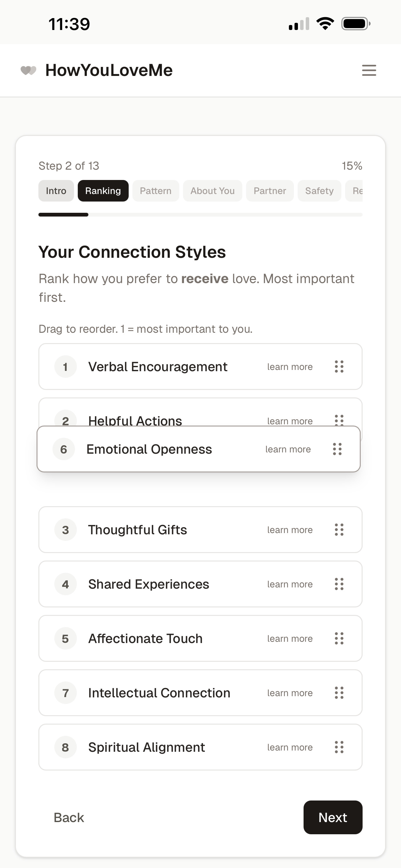The height and width of the screenshot is (868, 401).
Task: Click drag handle for Verbal Encouragement
Action: pyautogui.click(x=339, y=367)
